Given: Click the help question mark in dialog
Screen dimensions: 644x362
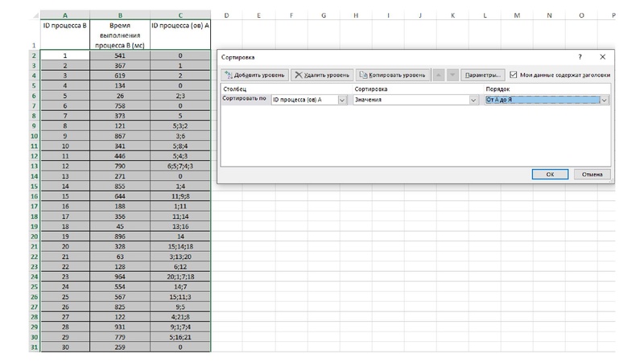Looking at the screenshot, I should tap(580, 57).
